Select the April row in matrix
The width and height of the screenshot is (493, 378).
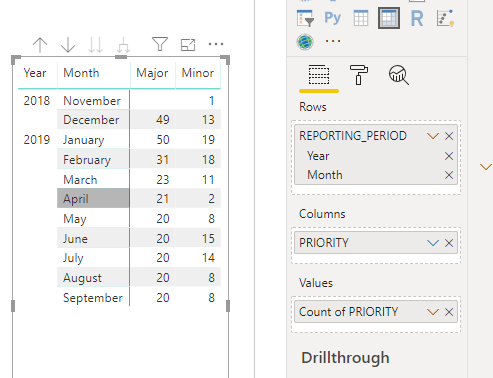point(93,199)
